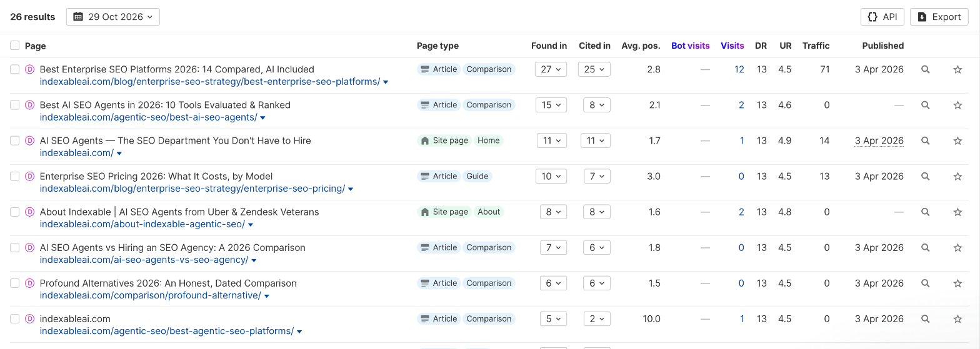Click Visits value 12 in first row

pos(739,69)
